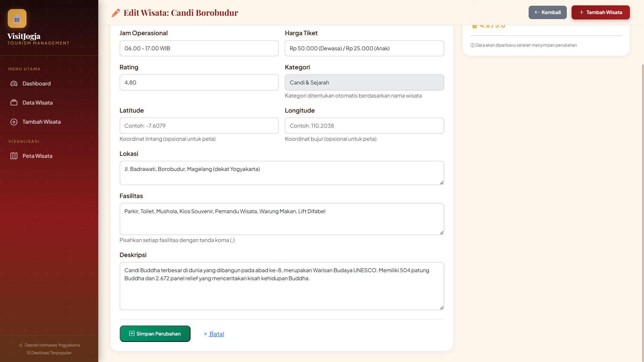This screenshot has width=644, height=362.
Task: Edit the Fasilitas textarea
Action: (282, 219)
